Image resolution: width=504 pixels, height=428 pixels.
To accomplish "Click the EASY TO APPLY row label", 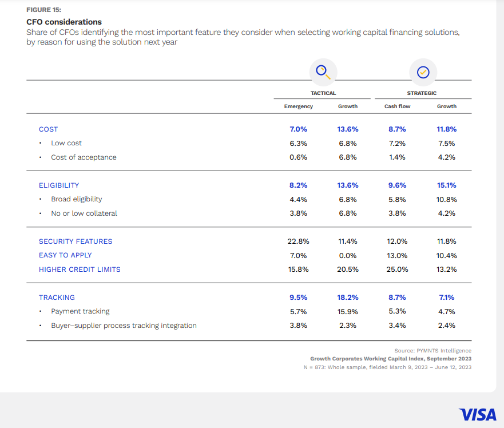I will (x=65, y=255).
